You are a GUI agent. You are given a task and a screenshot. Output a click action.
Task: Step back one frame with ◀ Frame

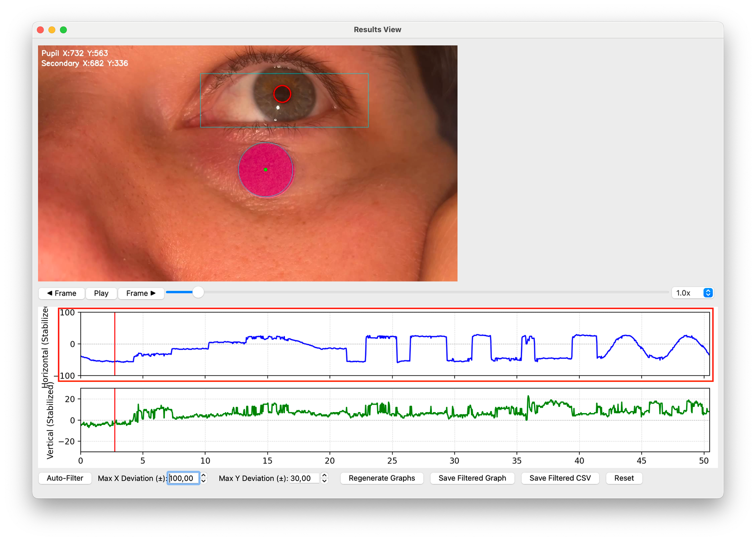[x=61, y=293]
